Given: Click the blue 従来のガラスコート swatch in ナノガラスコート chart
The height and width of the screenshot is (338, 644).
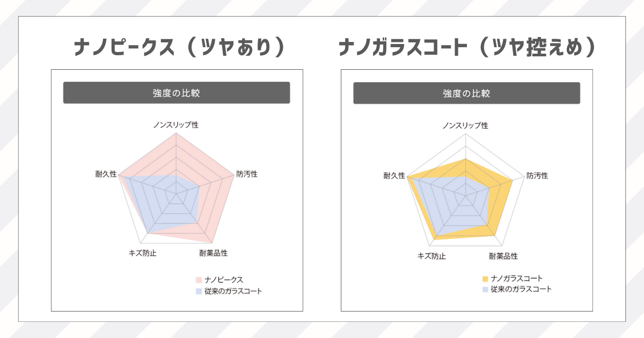Looking at the screenshot, I should click(485, 289).
